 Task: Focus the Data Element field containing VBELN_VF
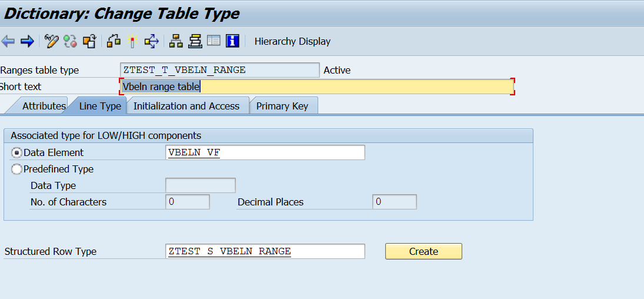tap(266, 152)
